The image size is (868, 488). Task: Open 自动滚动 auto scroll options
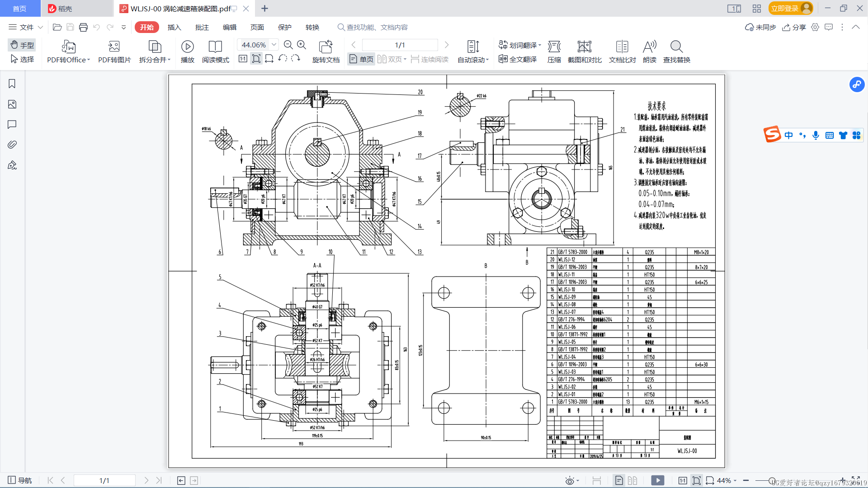(473, 52)
